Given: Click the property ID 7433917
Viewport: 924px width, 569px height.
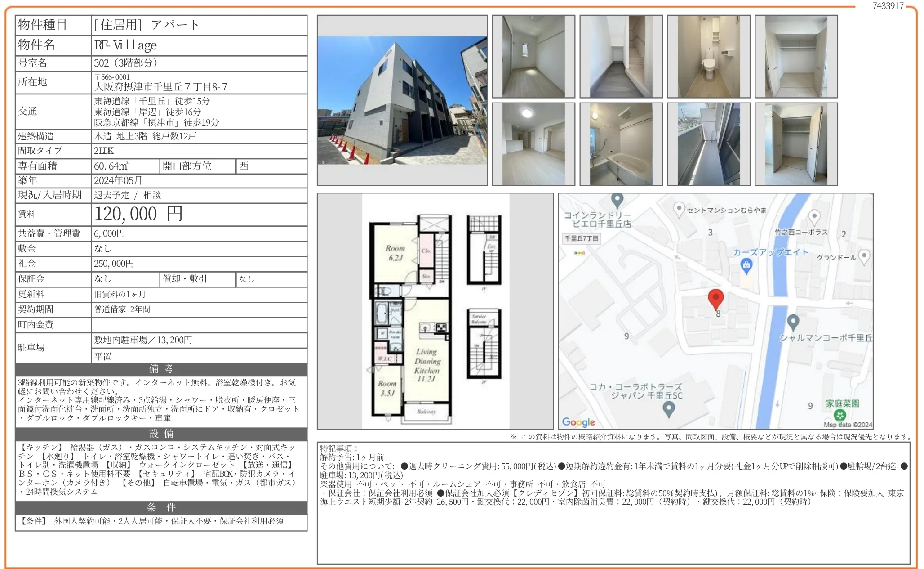Looking at the screenshot, I should 888,6.
